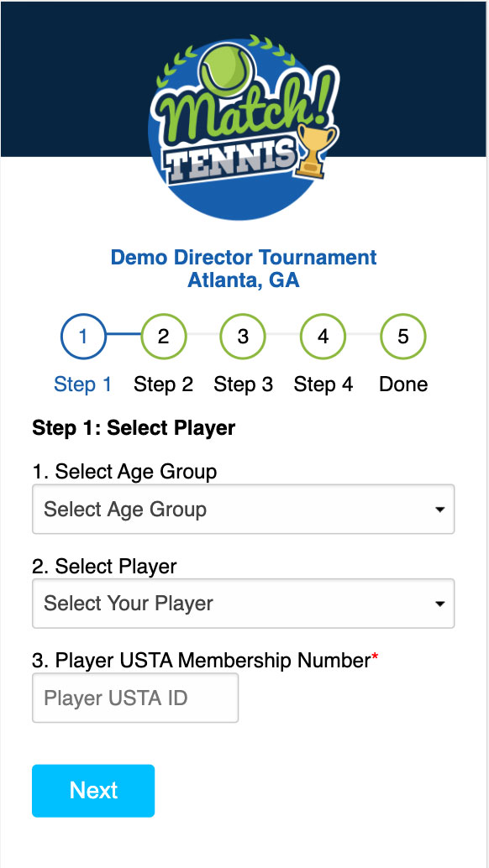Image resolution: width=489 pixels, height=868 pixels.
Task: Select step circle number 1
Action: tap(83, 336)
